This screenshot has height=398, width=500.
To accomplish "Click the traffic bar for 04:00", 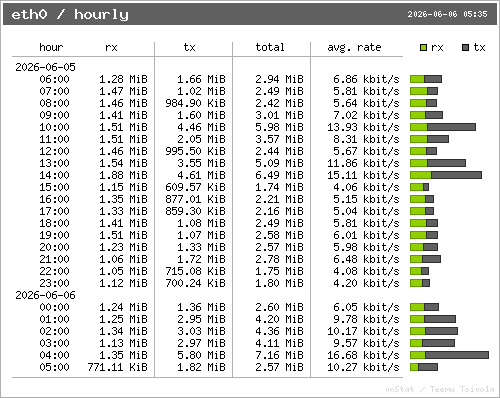I will click(x=449, y=355).
